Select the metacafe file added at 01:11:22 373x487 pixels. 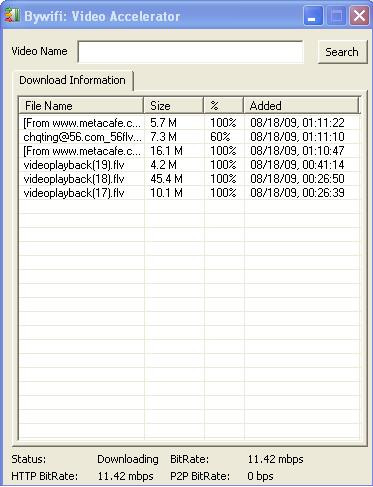tap(189, 123)
